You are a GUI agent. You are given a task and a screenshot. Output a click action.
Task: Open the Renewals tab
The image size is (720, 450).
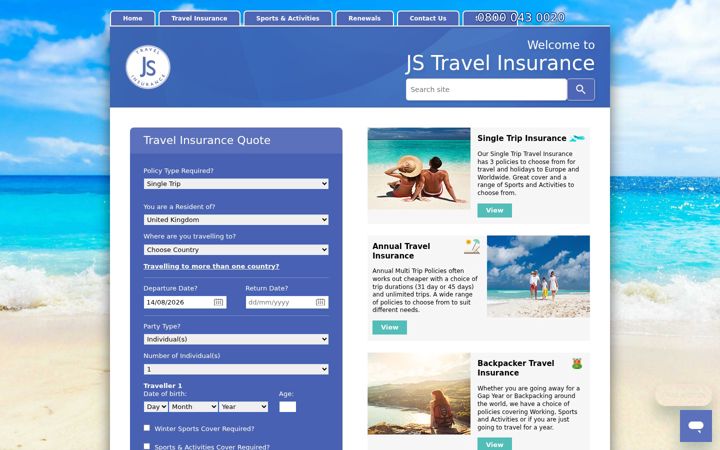[365, 18]
